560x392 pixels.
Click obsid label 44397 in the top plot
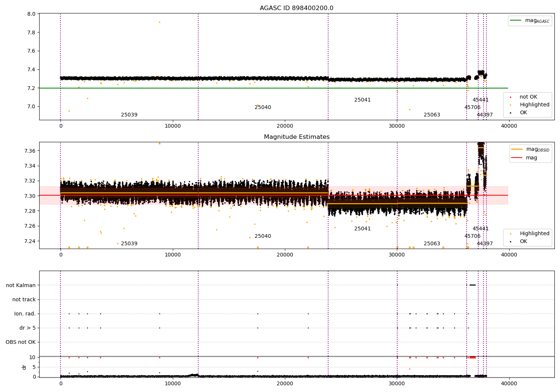click(x=485, y=115)
